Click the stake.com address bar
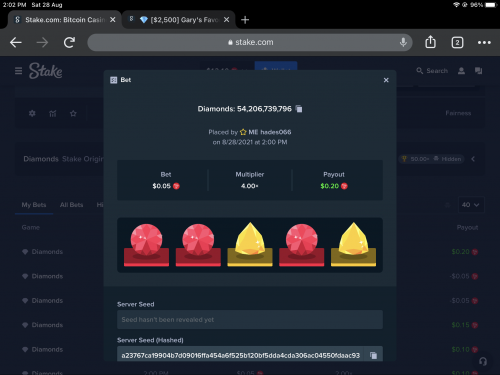 click(250, 42)
